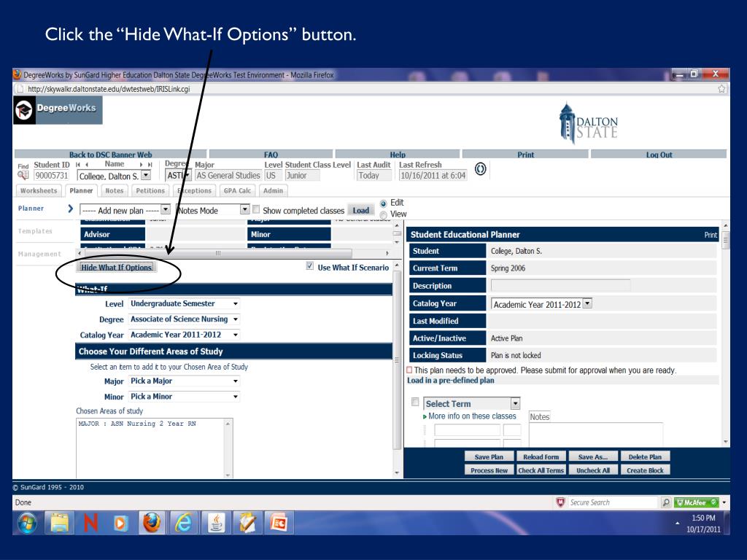The width and height of the screenshot is (747, 560).
Task: Click the refresh audit circular icon
Action: [480, 168]
